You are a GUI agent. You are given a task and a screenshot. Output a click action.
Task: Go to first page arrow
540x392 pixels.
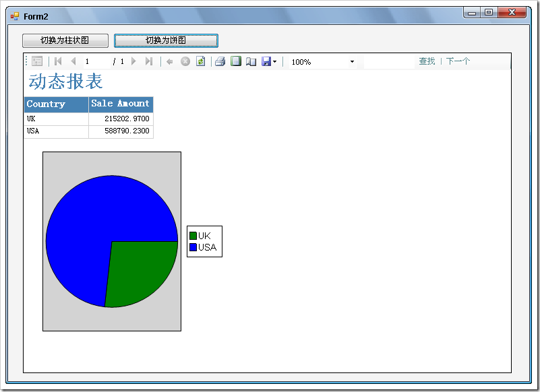tap(58, 61)
